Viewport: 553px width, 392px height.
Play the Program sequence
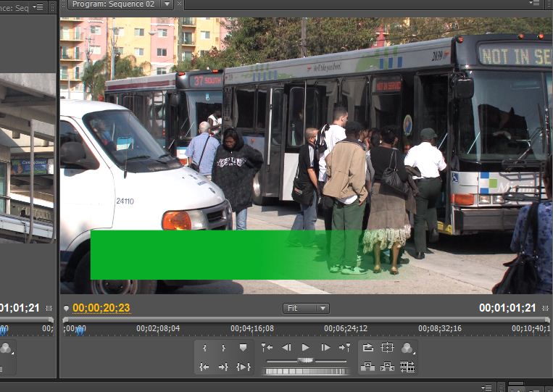[x=306, y=348]
